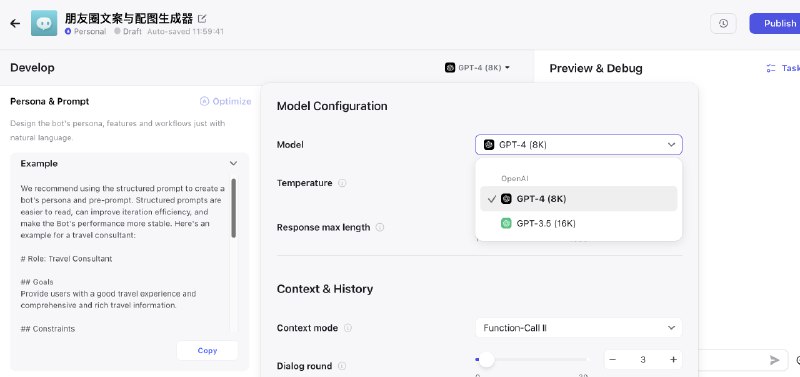This screenshot has width=800, height=377.
Task: Click the info icon next to Dialog round
Action: (342, 366)
